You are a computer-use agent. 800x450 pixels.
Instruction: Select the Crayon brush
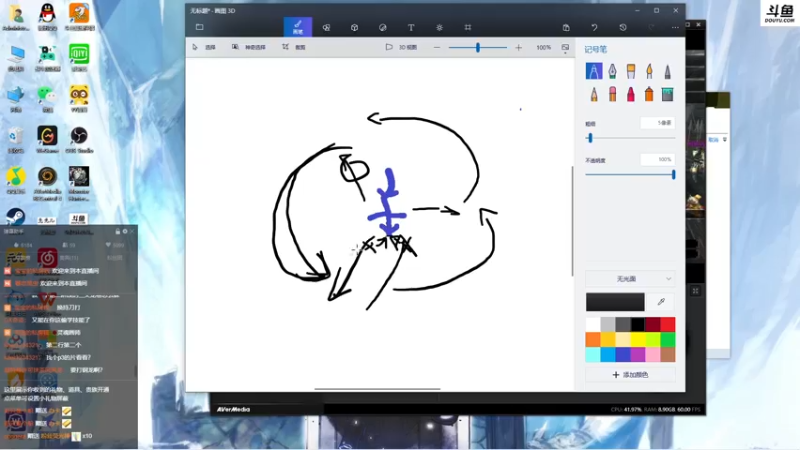[631, 94]
